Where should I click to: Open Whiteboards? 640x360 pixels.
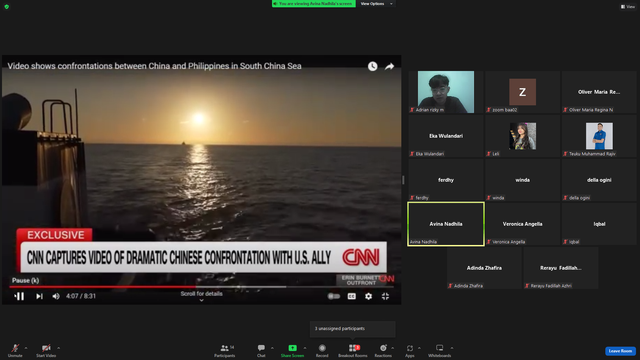440,350
